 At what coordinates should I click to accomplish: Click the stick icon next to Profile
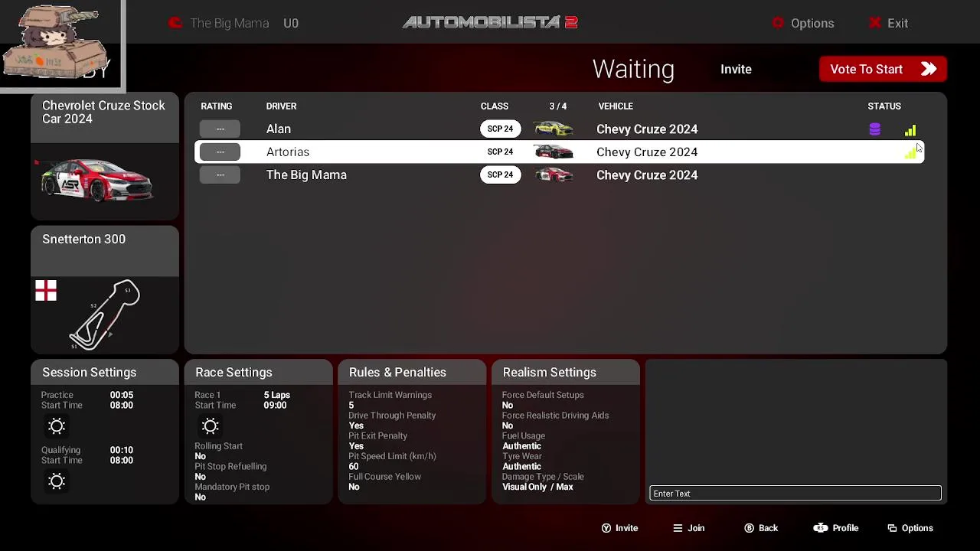coord(821,528)
